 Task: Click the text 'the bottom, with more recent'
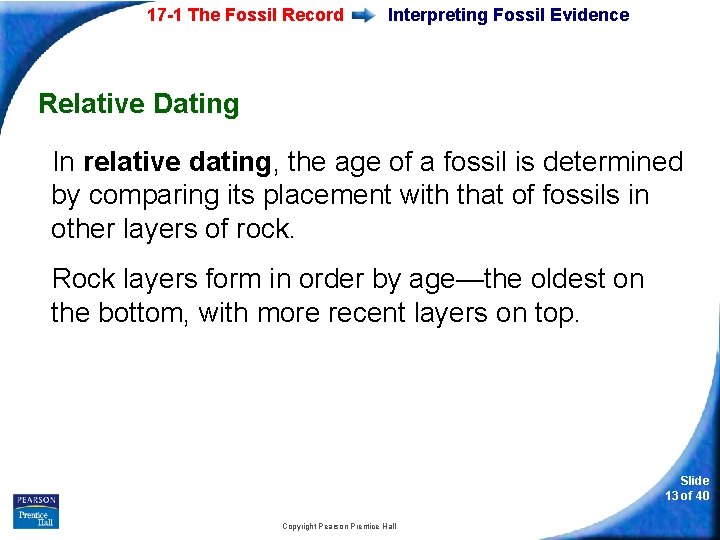click(x=228, y=313)
